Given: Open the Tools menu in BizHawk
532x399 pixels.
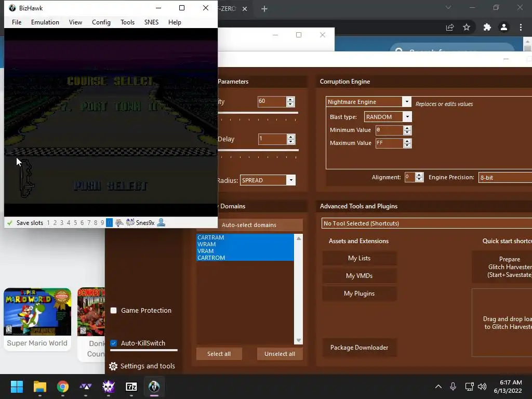Looking at the screenshot, I should (x=128, y=22).
